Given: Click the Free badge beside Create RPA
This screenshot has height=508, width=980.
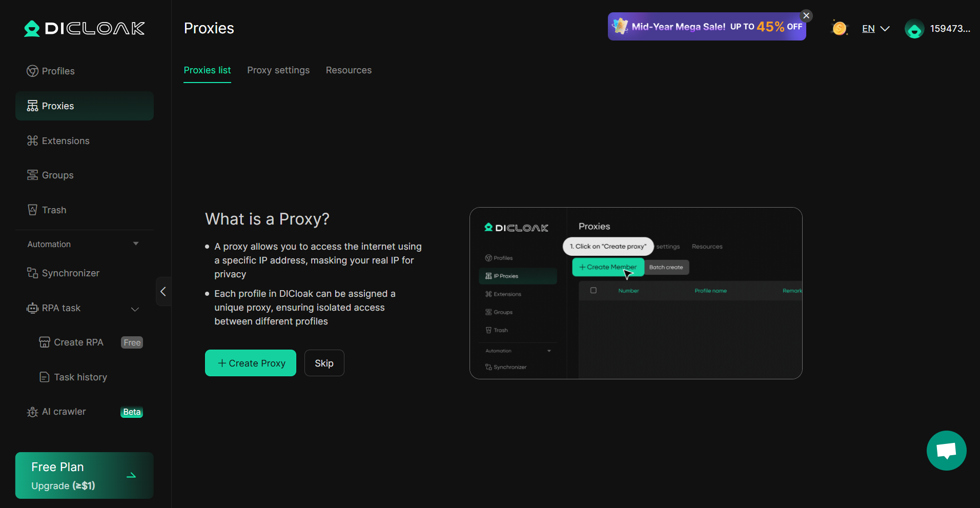Looking at the screenshot, I should [132, 342].
